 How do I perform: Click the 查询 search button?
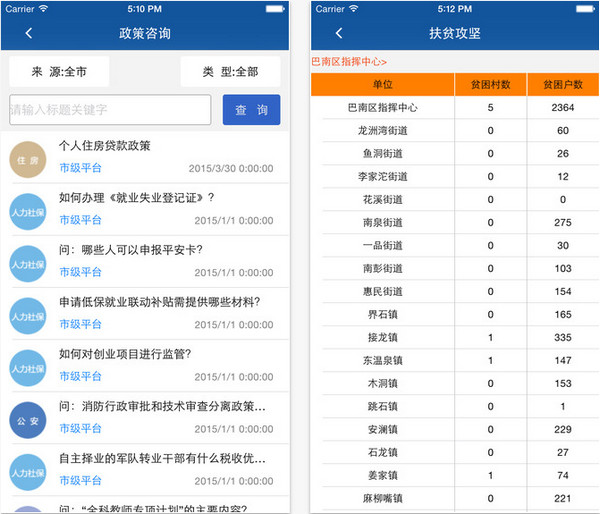251,110
